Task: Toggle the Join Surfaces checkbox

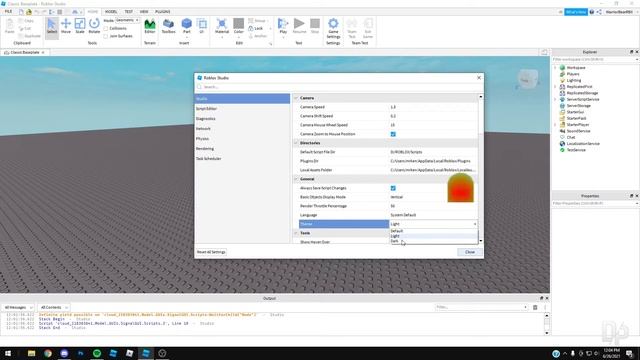Action: tap(106, 36)
